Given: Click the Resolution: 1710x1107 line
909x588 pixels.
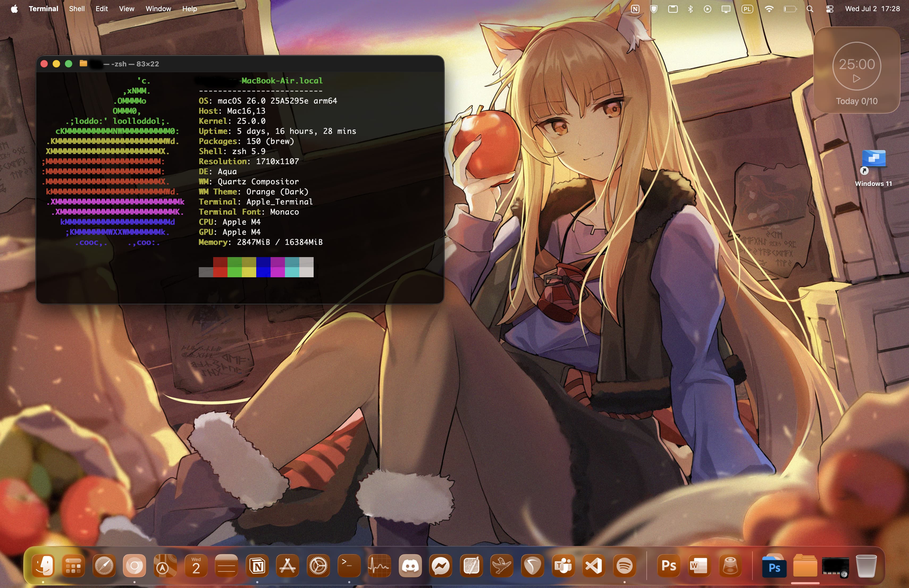Looking at the screenshot, I should click(249, 161).
